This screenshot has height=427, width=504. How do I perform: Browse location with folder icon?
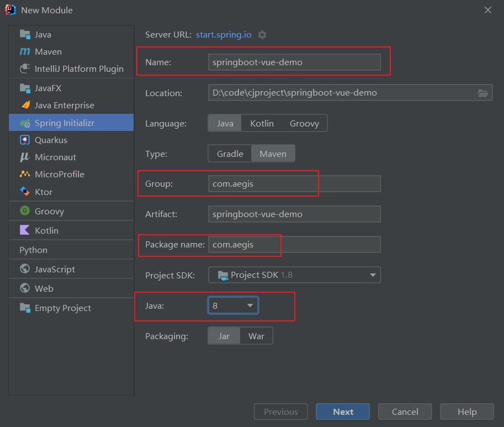click(483, 93)
